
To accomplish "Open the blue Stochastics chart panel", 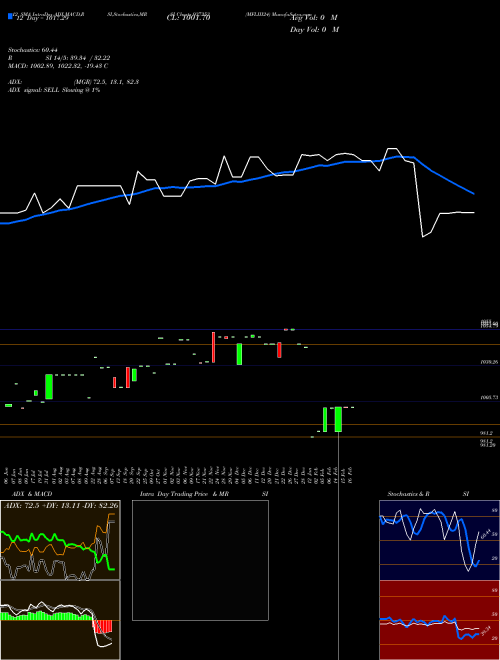I will click(x=440, y=540).
